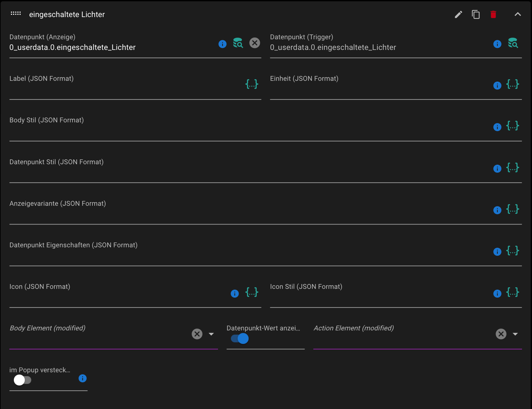Show info for Icon Stil

[x=497, y=294]
